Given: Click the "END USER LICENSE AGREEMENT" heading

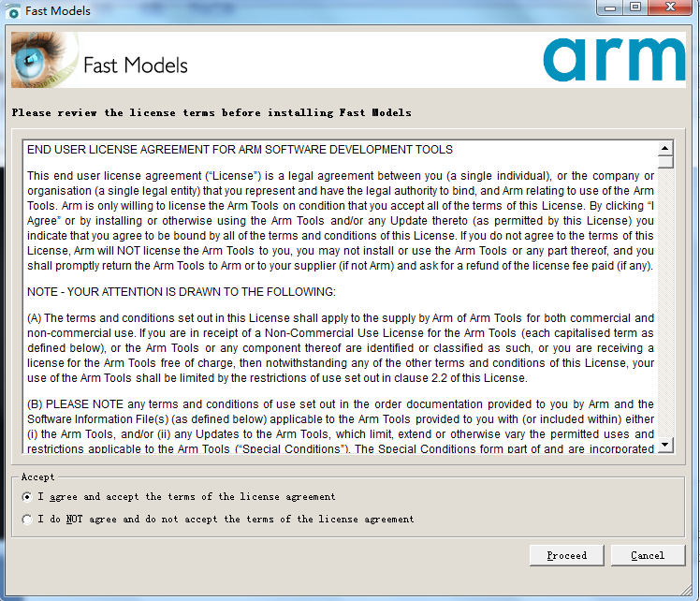Looking at the screenshot, I should point(240,150).
